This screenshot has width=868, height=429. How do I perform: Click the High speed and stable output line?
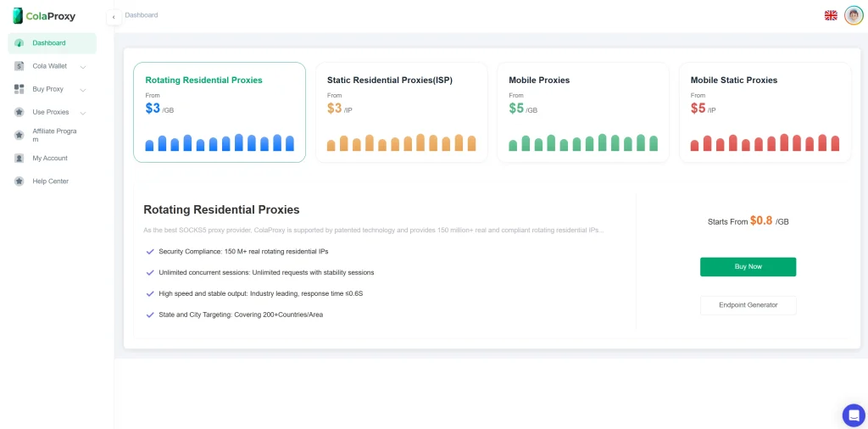tap(261, 293)
